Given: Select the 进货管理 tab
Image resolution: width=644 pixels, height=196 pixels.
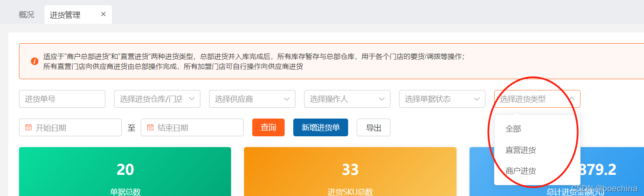Looking at the screenshot, I should [x=78, y=15].
